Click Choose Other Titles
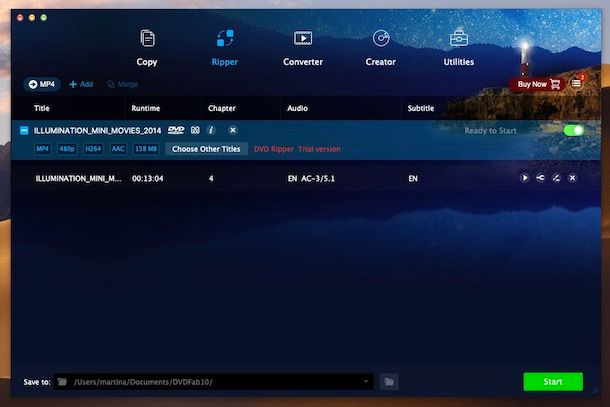The image size is (610, 407). click(x=206, y=149)
